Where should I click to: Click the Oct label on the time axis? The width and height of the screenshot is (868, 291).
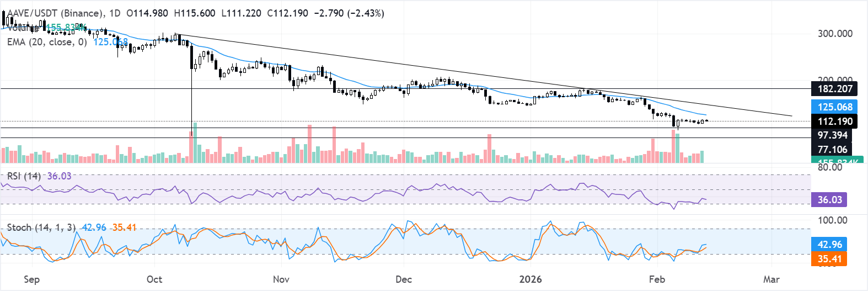pos(154,279)
